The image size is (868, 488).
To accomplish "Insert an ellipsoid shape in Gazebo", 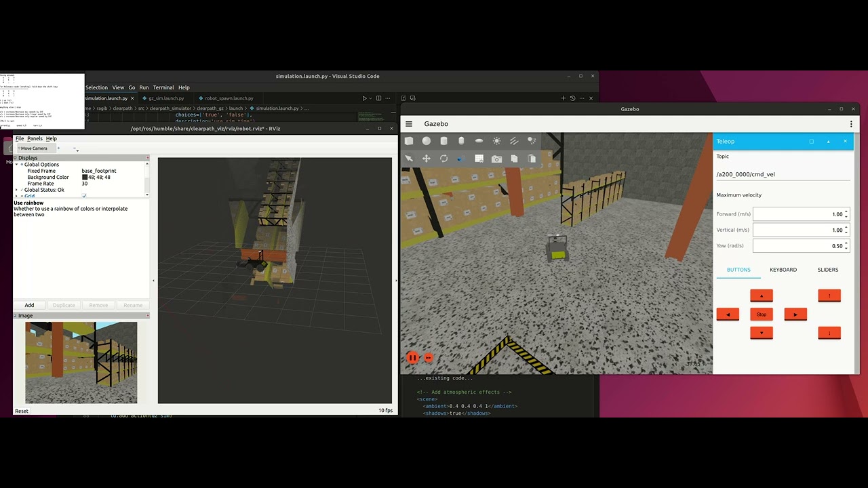I will (x=479, y=141).
